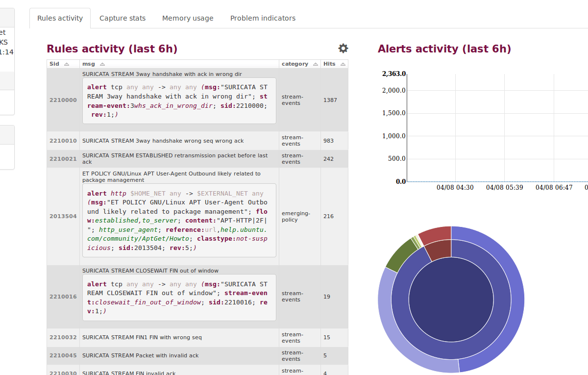Select the Rules activity tab
Image resolution: width=588 pixels, height=375 pixels.
pyautogui.click(x=60, y=18)
